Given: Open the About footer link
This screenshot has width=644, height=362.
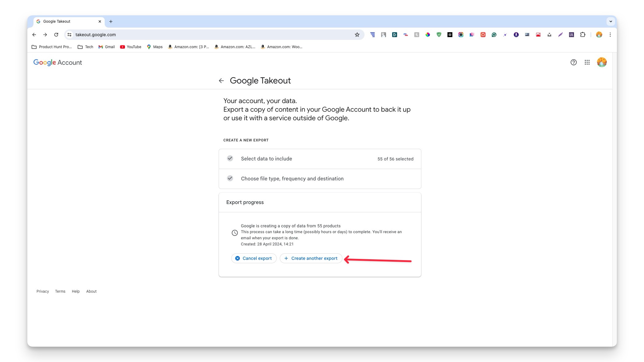Looking at the screenshot, I should (x=91, y=291).
